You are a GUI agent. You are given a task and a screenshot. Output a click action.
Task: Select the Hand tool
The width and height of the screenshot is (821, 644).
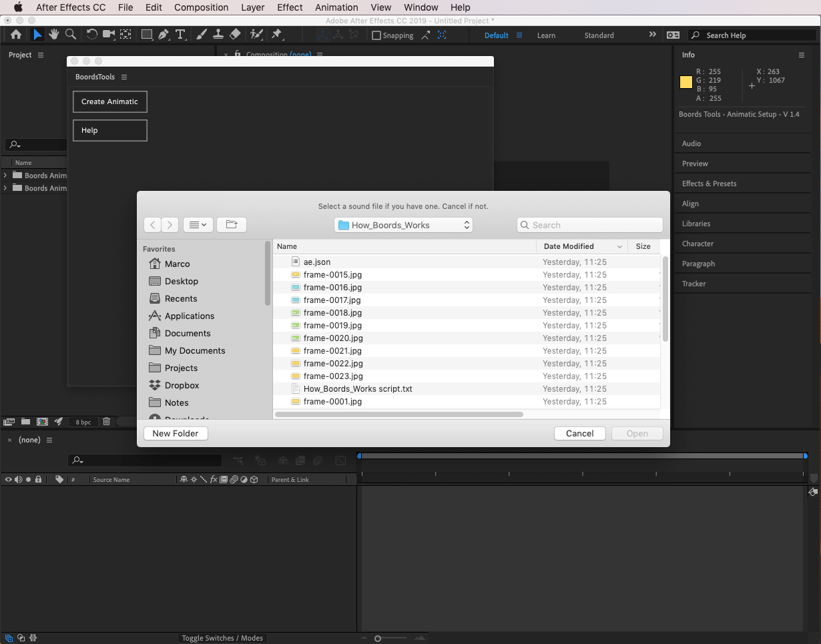54,35
